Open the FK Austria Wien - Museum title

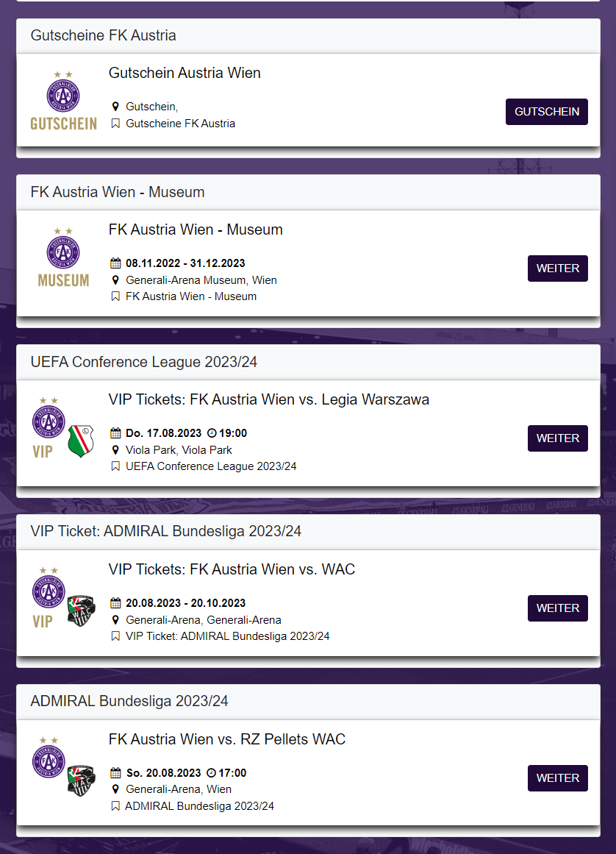196,229
